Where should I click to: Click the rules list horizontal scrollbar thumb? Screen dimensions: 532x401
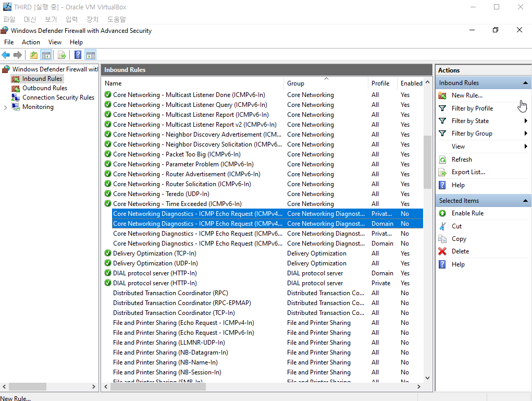(x=158, y=387)
